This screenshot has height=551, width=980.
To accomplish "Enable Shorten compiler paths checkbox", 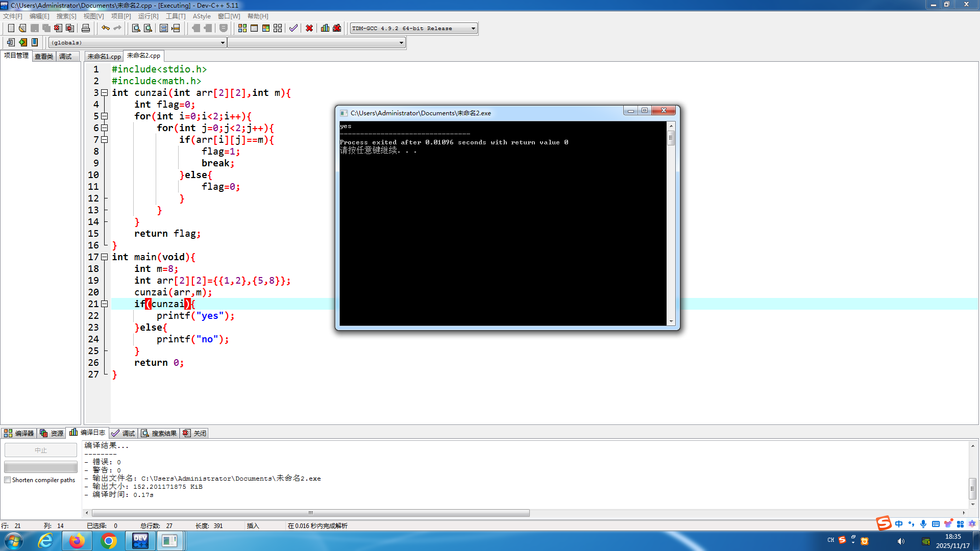I will coord(8,480).
